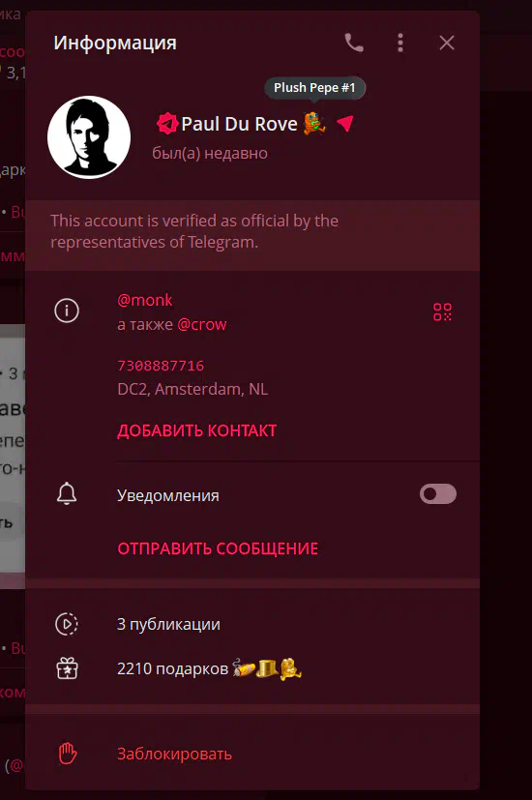
Task: Open the 3 публикации stories row
Action: click(252, 624)
